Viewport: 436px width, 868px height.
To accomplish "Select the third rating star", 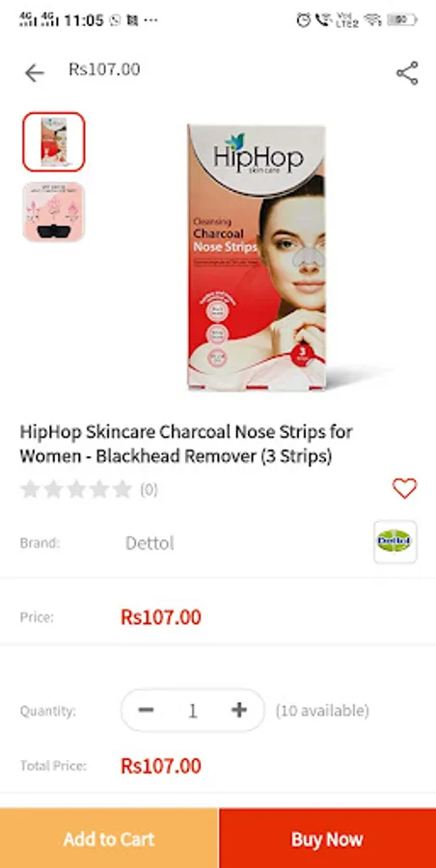I will click(76, 489).
